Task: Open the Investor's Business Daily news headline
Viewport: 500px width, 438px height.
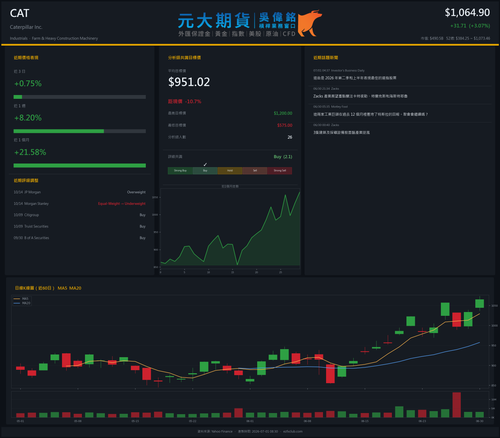Action: pos(355,78)
